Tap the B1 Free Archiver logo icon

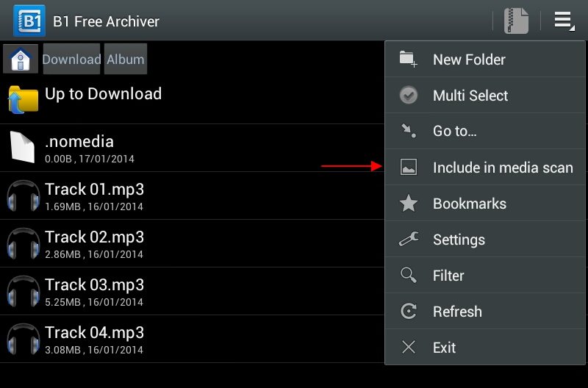(x=29, y=21)
